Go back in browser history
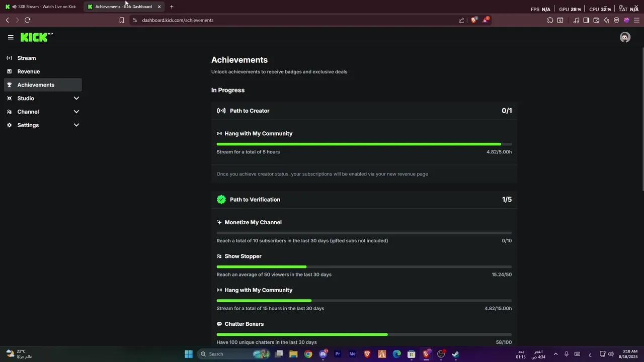 (7, 20)
